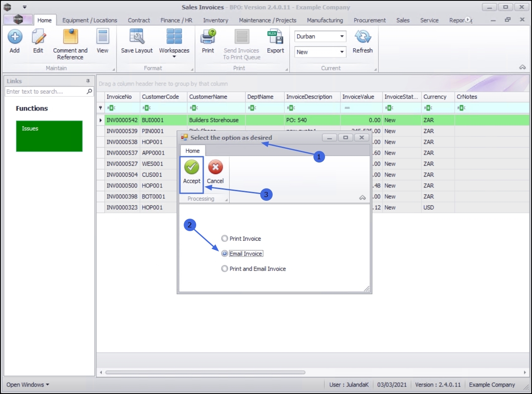Click the green Accept checkmark icon
The width and height of the screenshot is (532, 394).
point(192,167)
